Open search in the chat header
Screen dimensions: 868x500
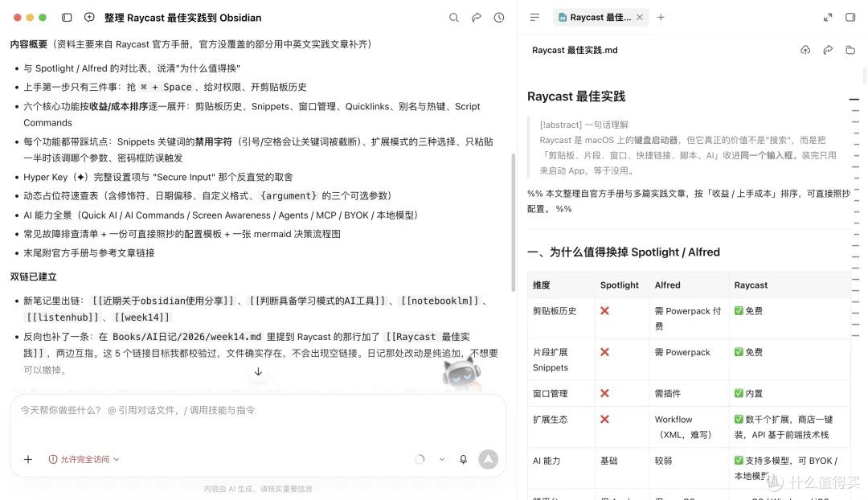pyautogui.click(x=454, y=18)
